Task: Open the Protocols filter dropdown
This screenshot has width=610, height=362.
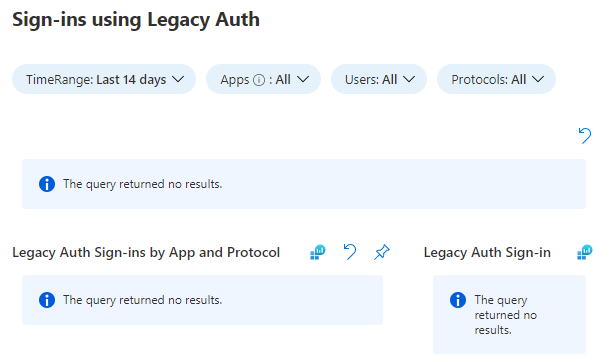Action: pyautogui.click(x=496, y=79)
